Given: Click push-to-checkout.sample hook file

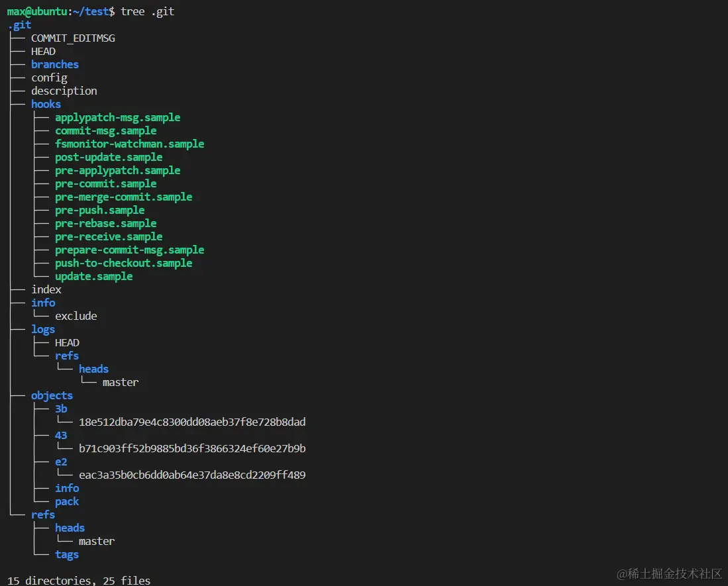Looking at the screenshot, I should click(x=123, y=263).
